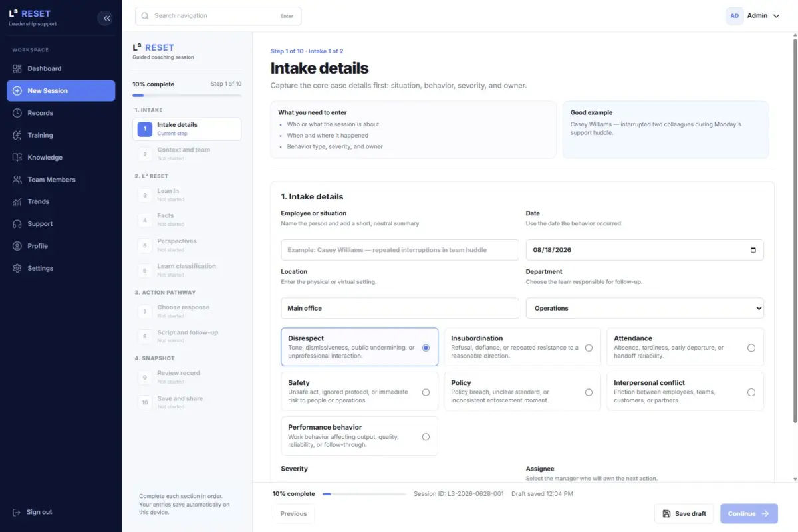798x532 pixels.
Task: Click the Knowledge book icon
Action: coord(17,158)
